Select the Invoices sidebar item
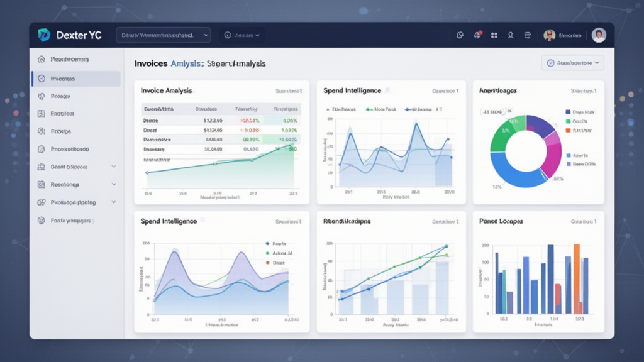644x362 pixels. click(x=76, y=79)
